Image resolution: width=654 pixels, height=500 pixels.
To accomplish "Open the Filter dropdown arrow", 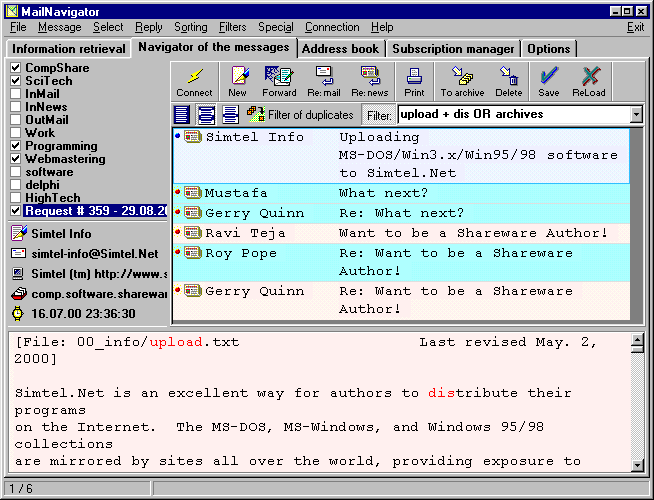I will coord(636,115).
